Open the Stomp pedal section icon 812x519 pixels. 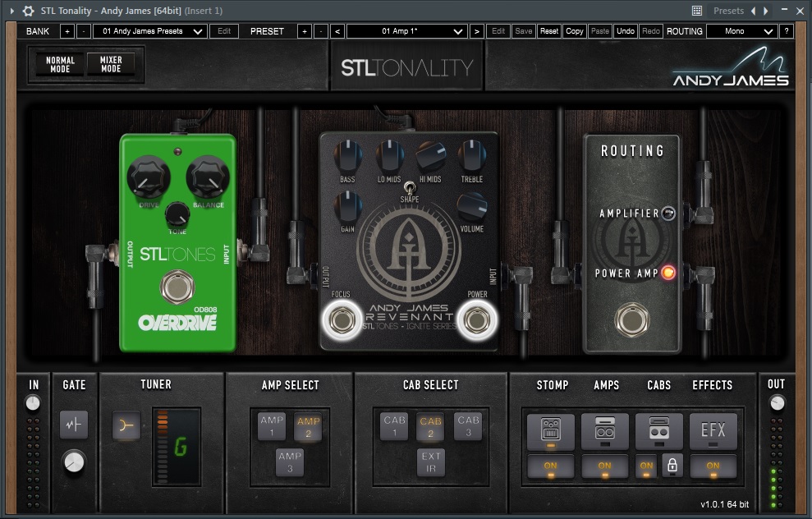coord(550,431)
